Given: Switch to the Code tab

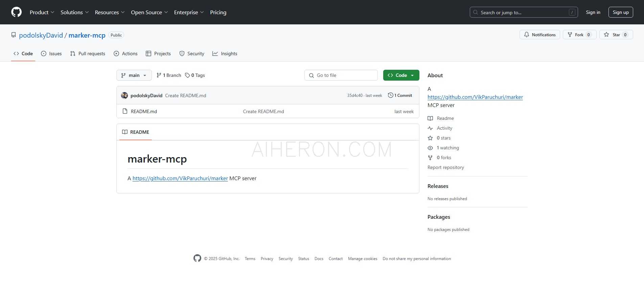Looking at the screenshot, I should click(x=23, y=54).
